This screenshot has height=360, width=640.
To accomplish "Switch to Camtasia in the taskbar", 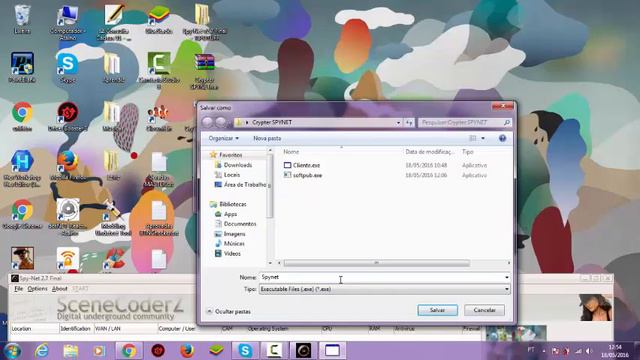I will click(274, 351).
